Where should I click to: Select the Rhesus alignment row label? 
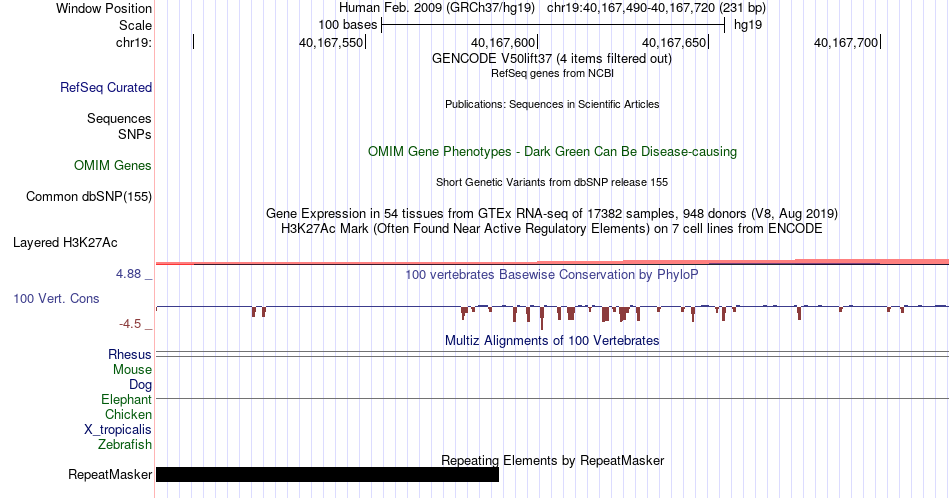pyautogui.click(x=130, y=354)
